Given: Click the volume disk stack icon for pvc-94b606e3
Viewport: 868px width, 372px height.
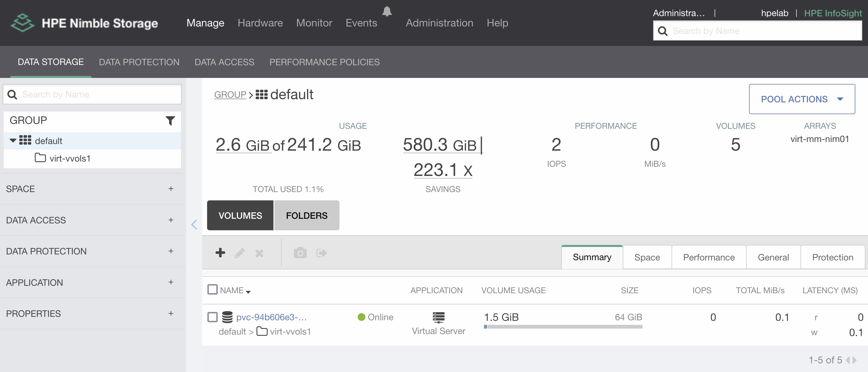Looking at the screenshot, I should [227, 317].
